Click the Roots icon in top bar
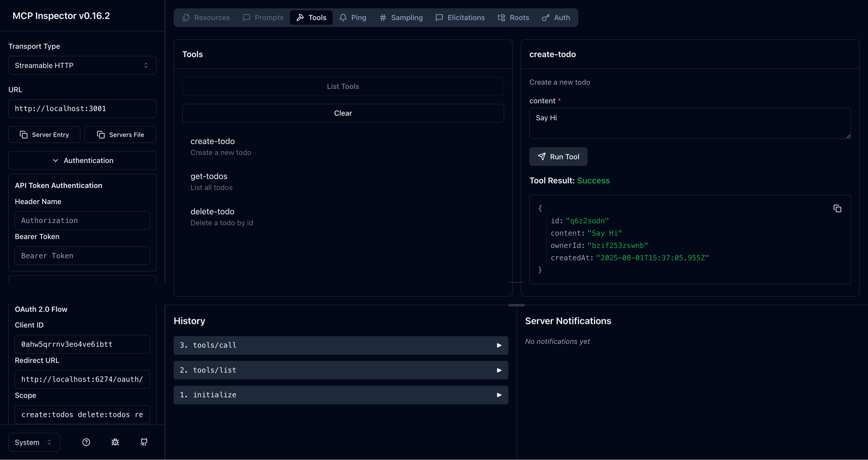The width and height of the screenshot is (868, 460). (x=502, y=18)
